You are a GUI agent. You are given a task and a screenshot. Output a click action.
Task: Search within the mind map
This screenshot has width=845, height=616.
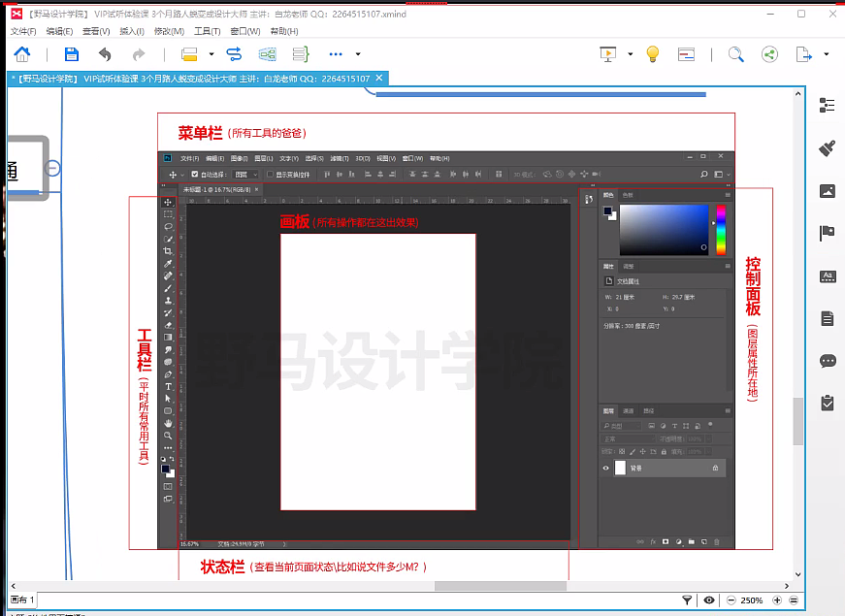736,54
